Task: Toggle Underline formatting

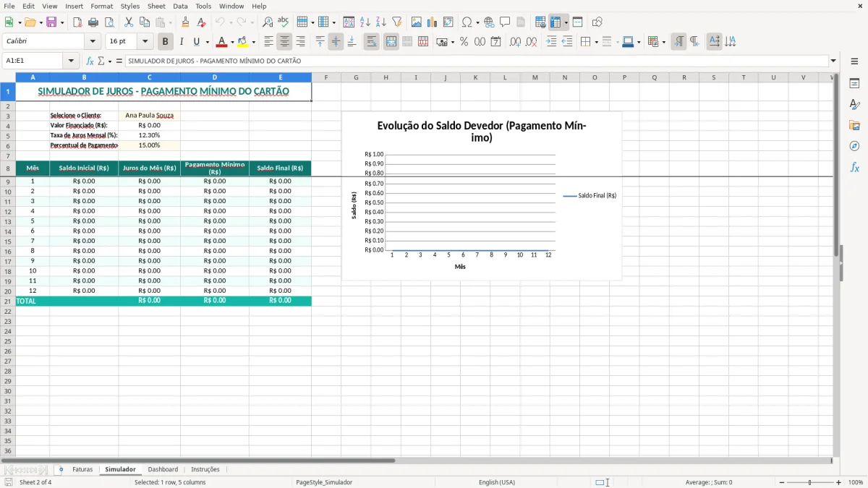Action: click(x=195, y=42)
